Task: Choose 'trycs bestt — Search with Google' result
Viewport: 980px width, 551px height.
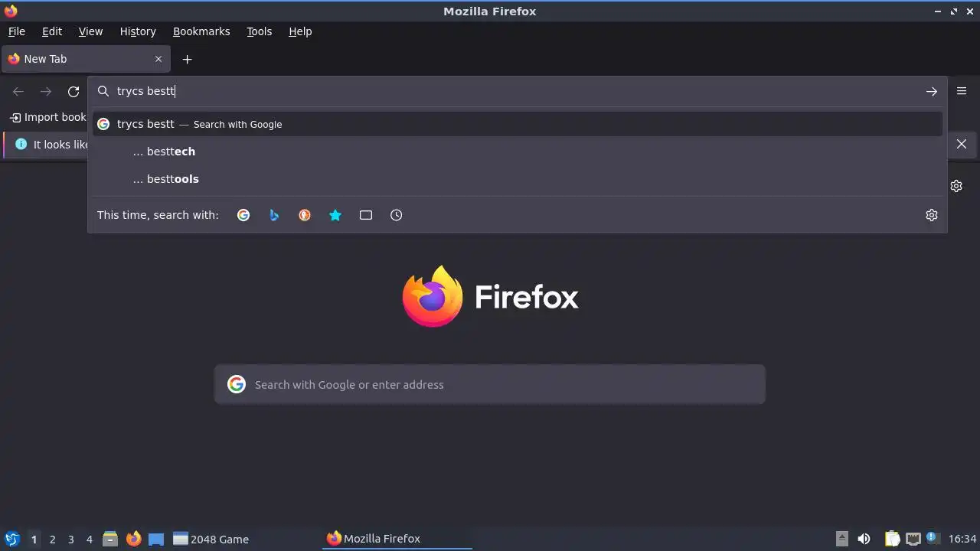Action: tap(518, 124)
